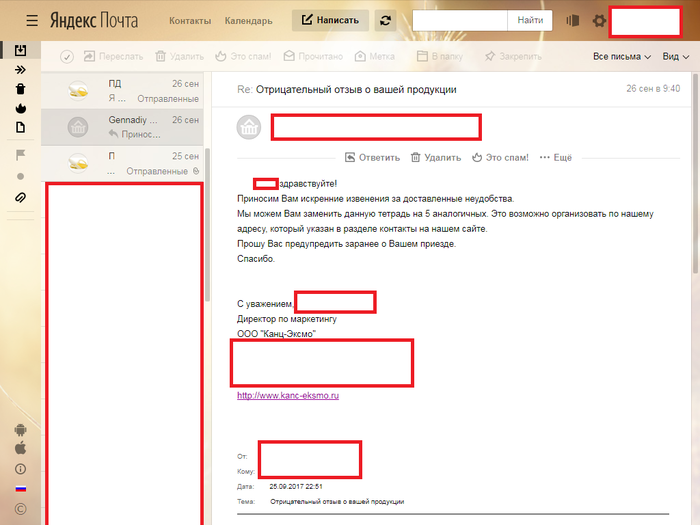This screenshot has height=525, width=700.
Task: Open the Trash folder icon in sidebar
Action: click(21, 89)
